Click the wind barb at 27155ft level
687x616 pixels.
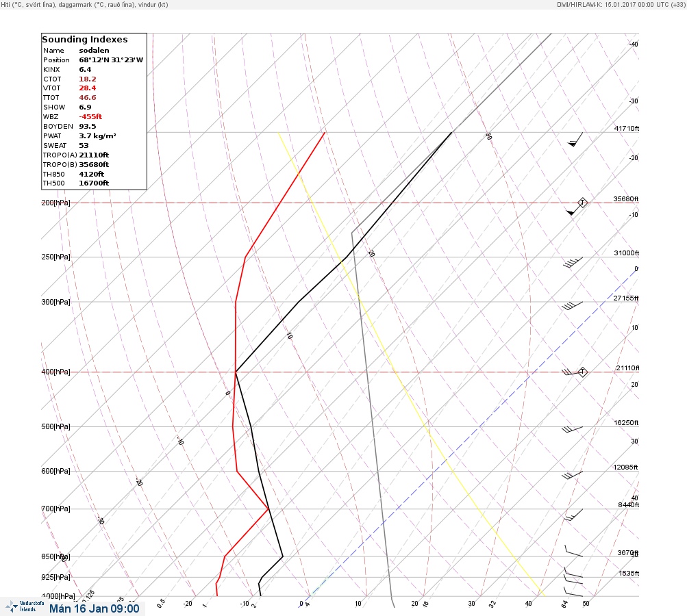click(x=572, y=305)
